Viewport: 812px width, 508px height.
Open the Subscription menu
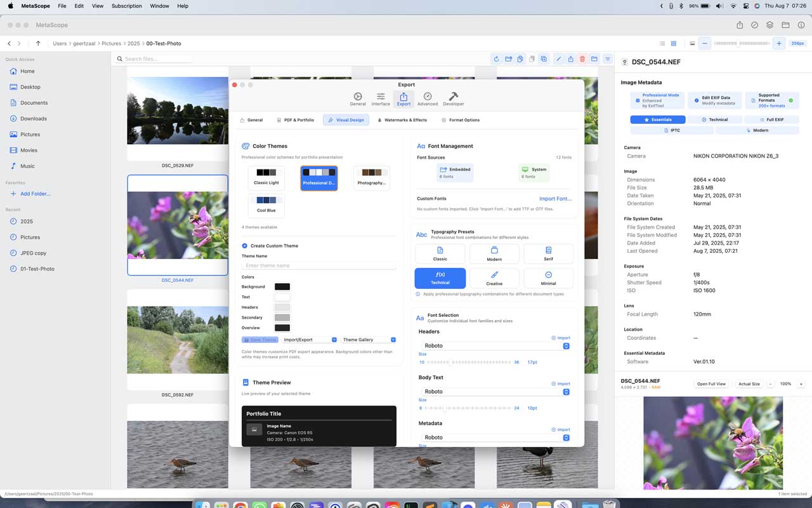pyautogui.click(x=127, y=6)
